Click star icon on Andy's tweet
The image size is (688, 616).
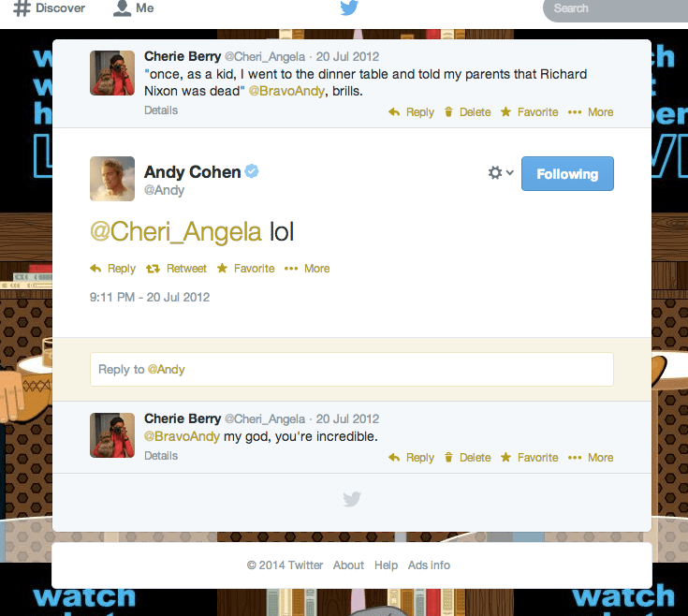point(223,268)
